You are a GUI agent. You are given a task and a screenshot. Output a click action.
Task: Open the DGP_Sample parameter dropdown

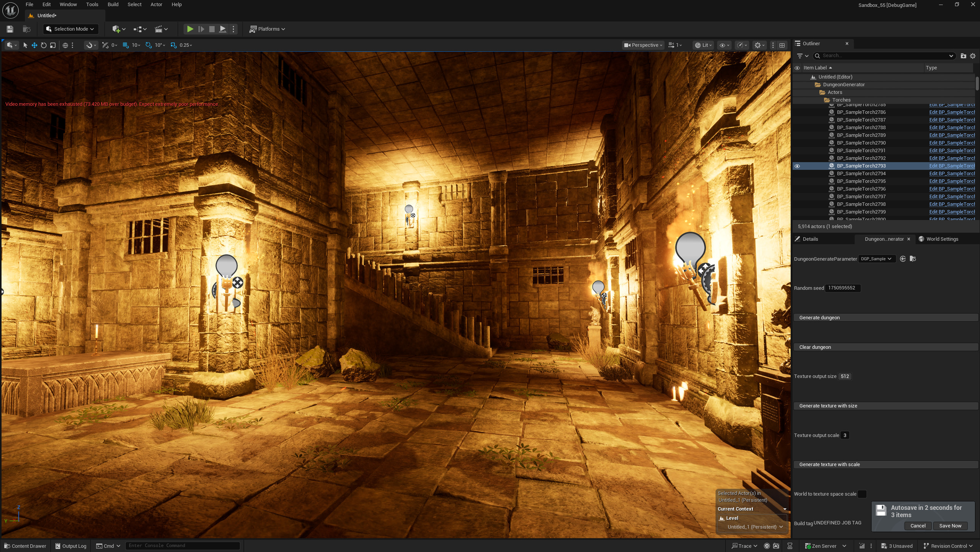coord(877,259)
